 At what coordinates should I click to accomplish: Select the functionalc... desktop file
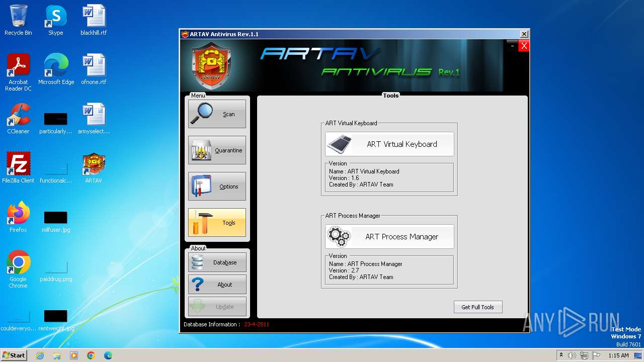(56, 172)
